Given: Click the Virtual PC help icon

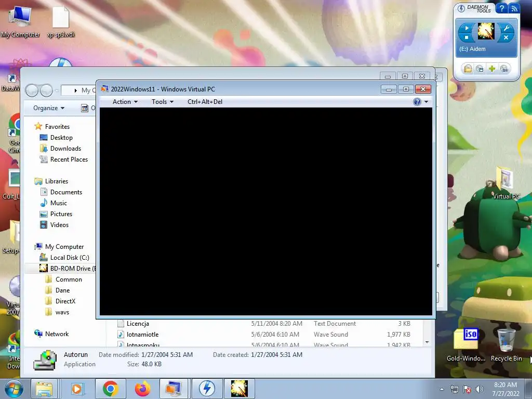Looking at the screenshot, I should click(x=417, y=102).
